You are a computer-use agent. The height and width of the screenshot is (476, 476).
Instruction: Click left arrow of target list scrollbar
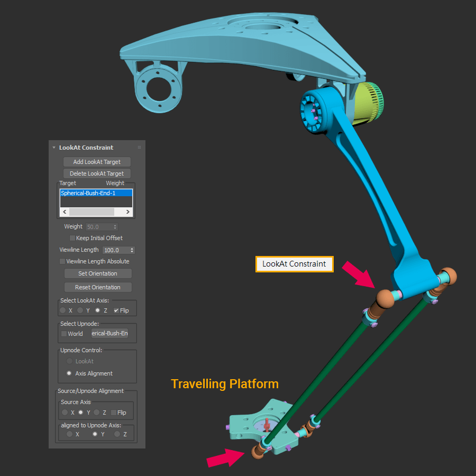[x=65, y=212]
